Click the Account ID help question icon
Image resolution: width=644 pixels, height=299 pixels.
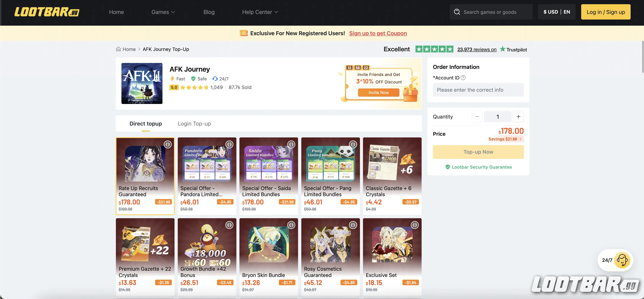tap(463, 78)
